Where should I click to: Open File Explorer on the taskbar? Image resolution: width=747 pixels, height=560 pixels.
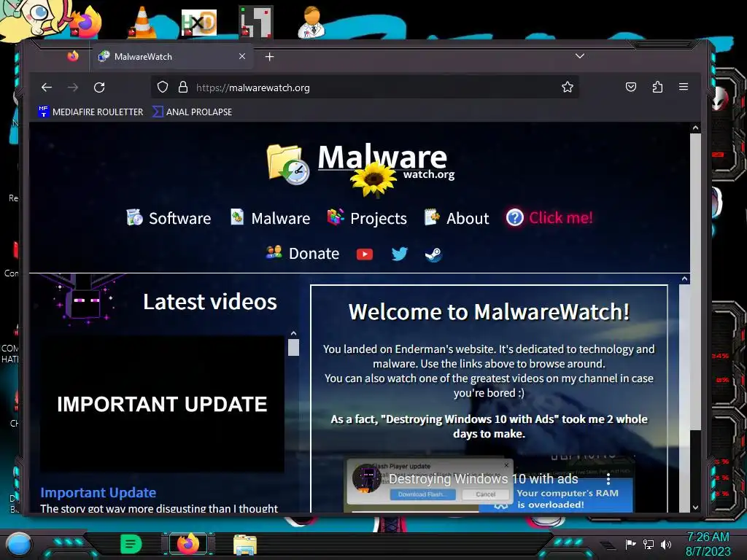click(245, 544)
